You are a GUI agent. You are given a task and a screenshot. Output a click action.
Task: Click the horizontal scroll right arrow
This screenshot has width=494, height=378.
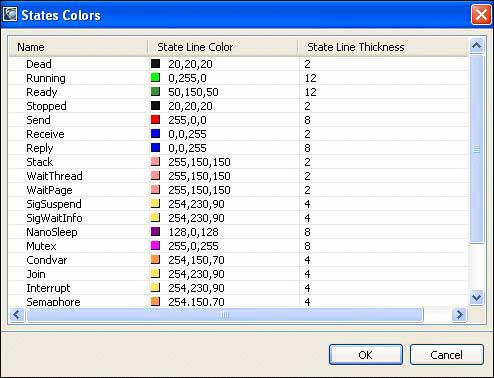coord(460,314)
